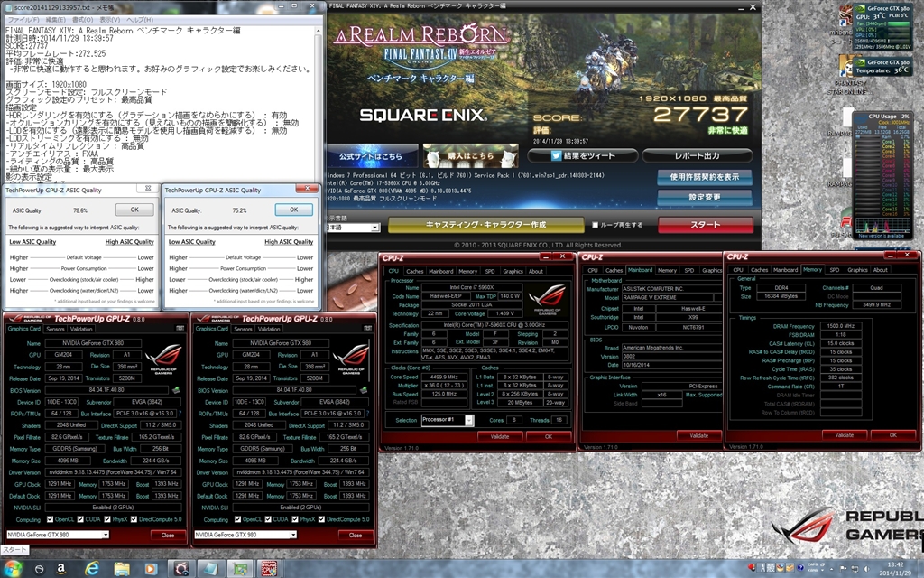Screen dimensions: 924x578
Task: Click the screenshot camera icon in left GPU-Z
Action: coord(180,328)
